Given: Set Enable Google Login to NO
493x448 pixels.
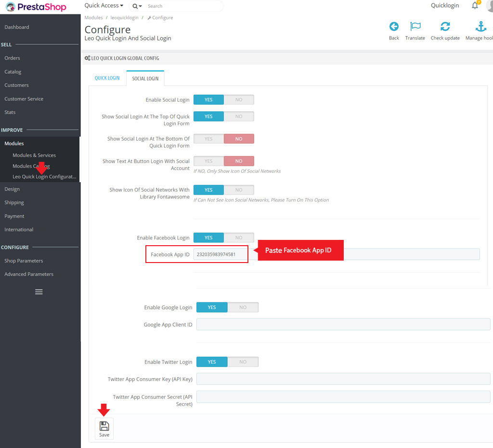Looking at the screenshot, I should [x=243, y=307].
